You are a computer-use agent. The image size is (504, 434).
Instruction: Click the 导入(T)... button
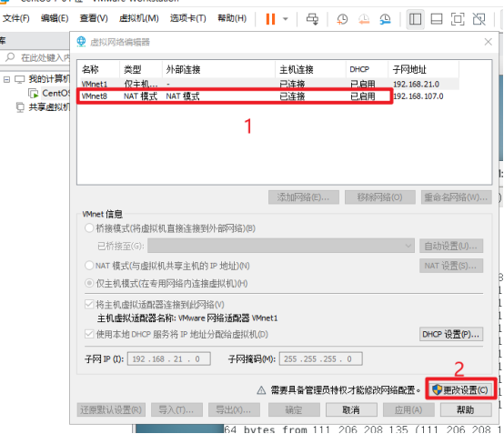pos(176,409)
